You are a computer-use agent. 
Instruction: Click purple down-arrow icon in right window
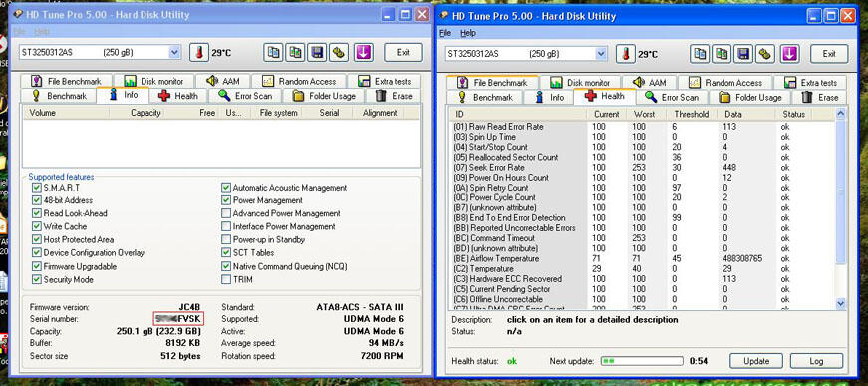789,54
